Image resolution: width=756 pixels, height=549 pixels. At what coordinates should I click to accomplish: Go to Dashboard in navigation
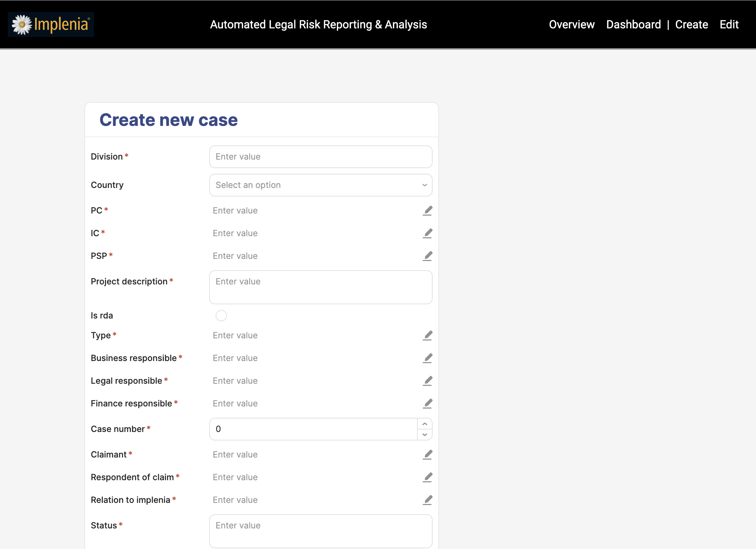pyautogui.click(x=633, y=24)
